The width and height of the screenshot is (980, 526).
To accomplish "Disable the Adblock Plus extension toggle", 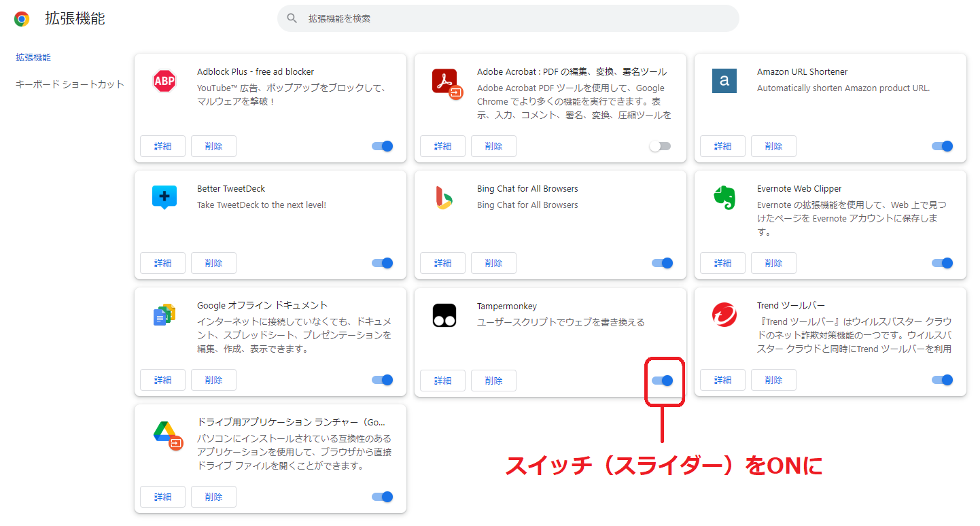I will tap(382, 145).
